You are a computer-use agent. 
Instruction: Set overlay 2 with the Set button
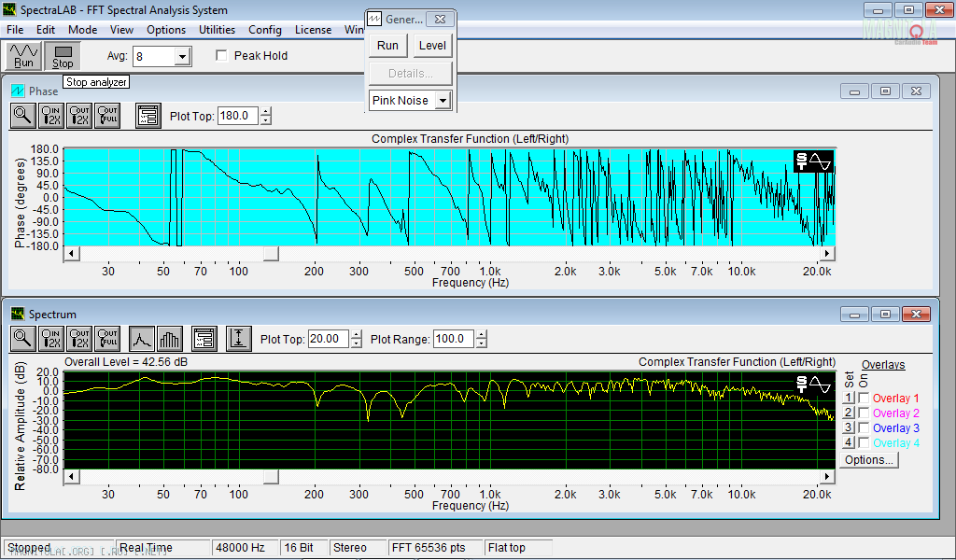point(848,413)
